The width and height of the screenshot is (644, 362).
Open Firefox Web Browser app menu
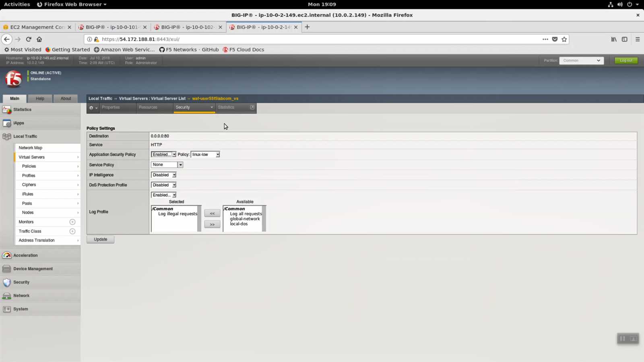click(x=72, y=4)
